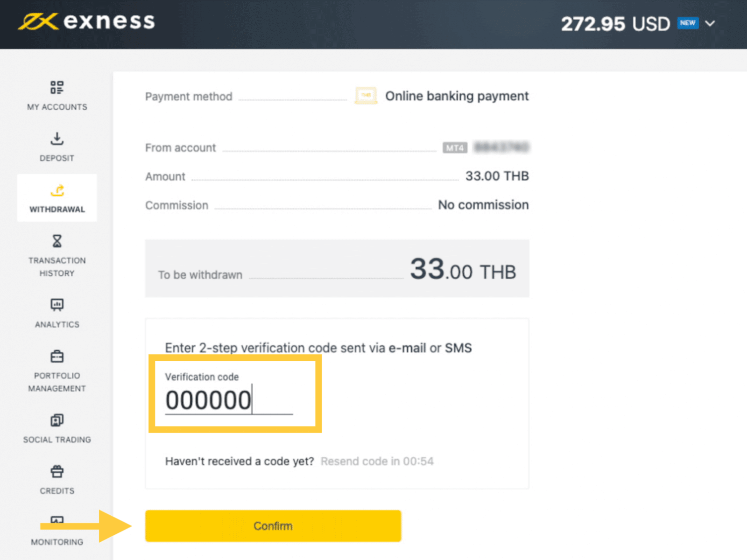Select WITHDRAWAL menu label
The height and width of the screenshot is (560, 747).
57,210
